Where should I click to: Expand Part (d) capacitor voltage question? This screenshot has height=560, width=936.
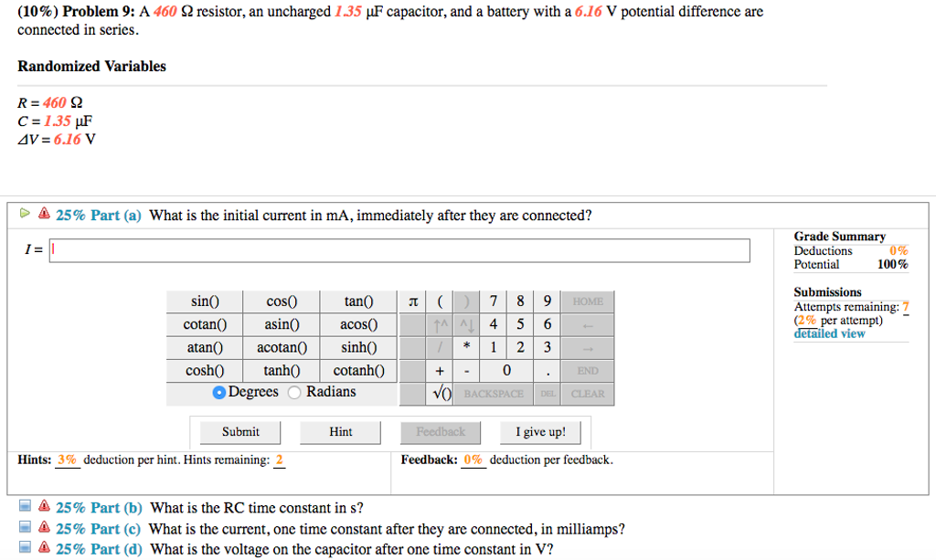point(26,549)
